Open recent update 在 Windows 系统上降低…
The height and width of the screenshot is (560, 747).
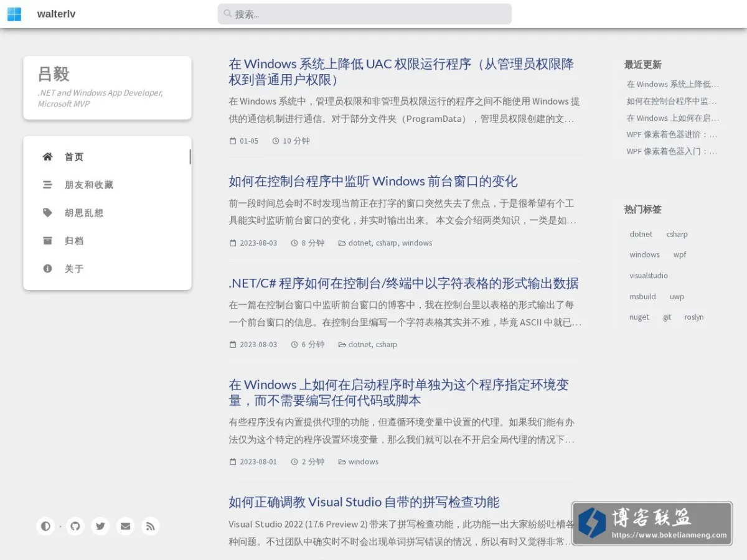(x=673, y=85)
